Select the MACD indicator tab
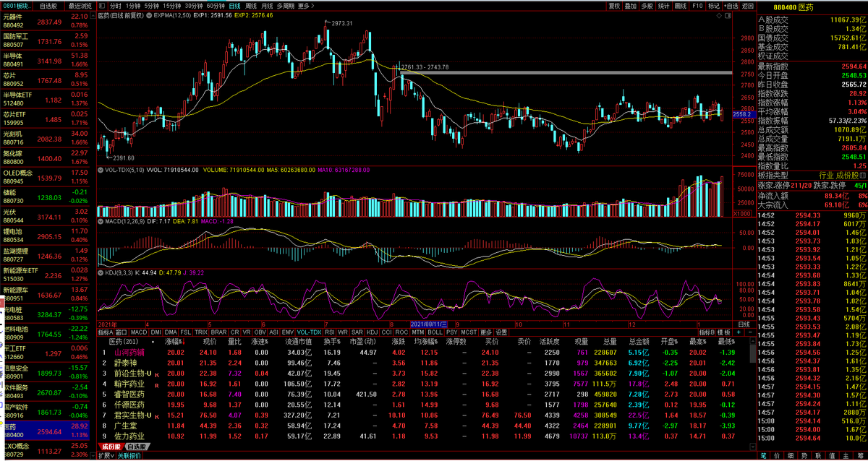The width and height of the screenshot is (868, 461). coord(139,332)
